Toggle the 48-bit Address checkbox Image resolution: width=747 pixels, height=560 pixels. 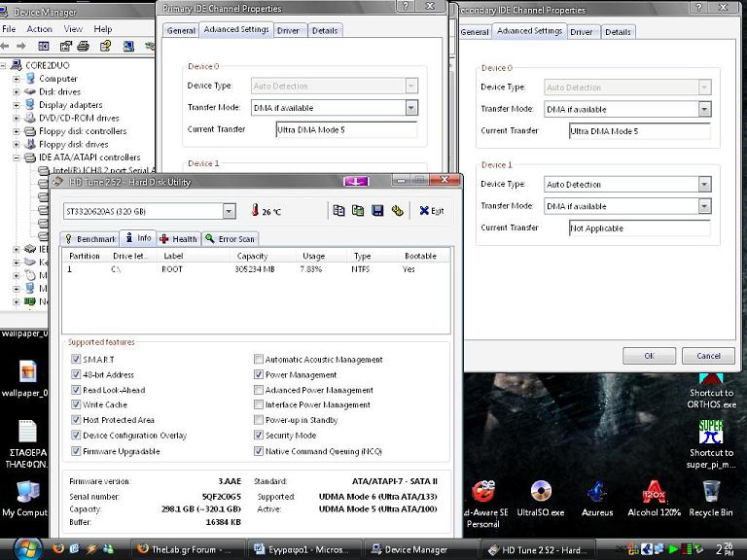pos(76,374)
